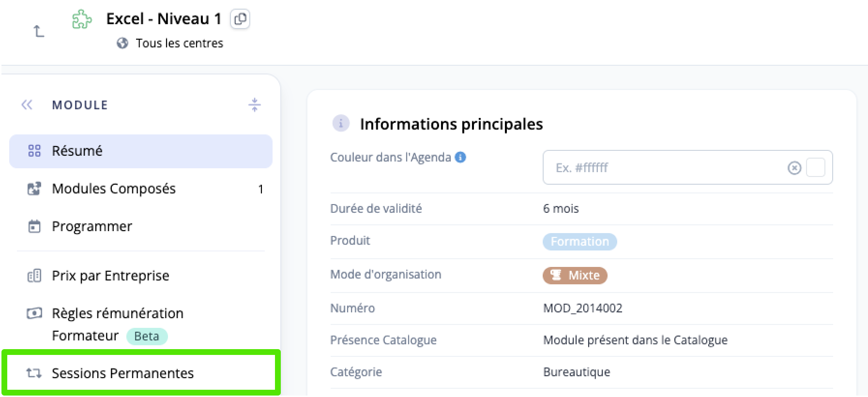Viewport: 868px width, 397px height.
Task: Click the back arrow icon at top left
Action: pos(39,31)
